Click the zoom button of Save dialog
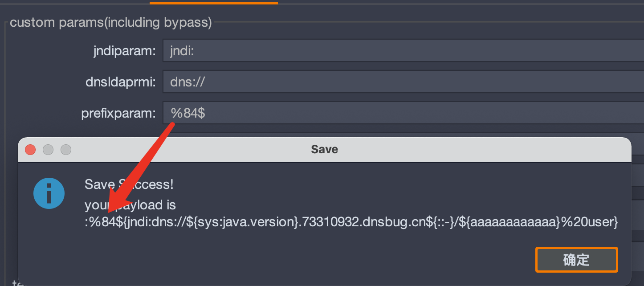 pyautogui.click(x=66, y=150)
